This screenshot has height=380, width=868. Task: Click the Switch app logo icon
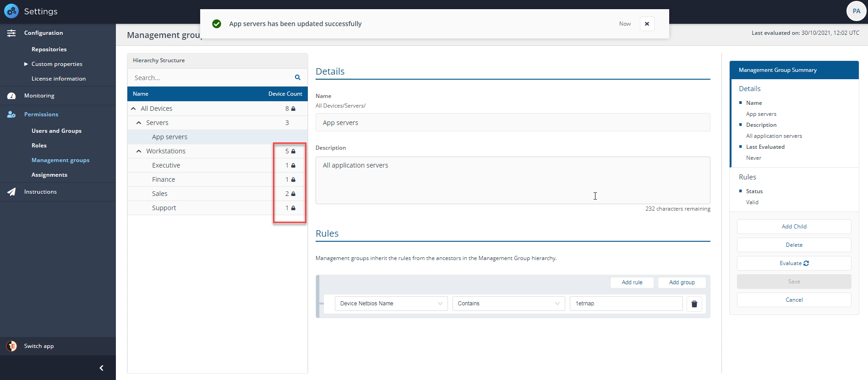tap(11, 346)
